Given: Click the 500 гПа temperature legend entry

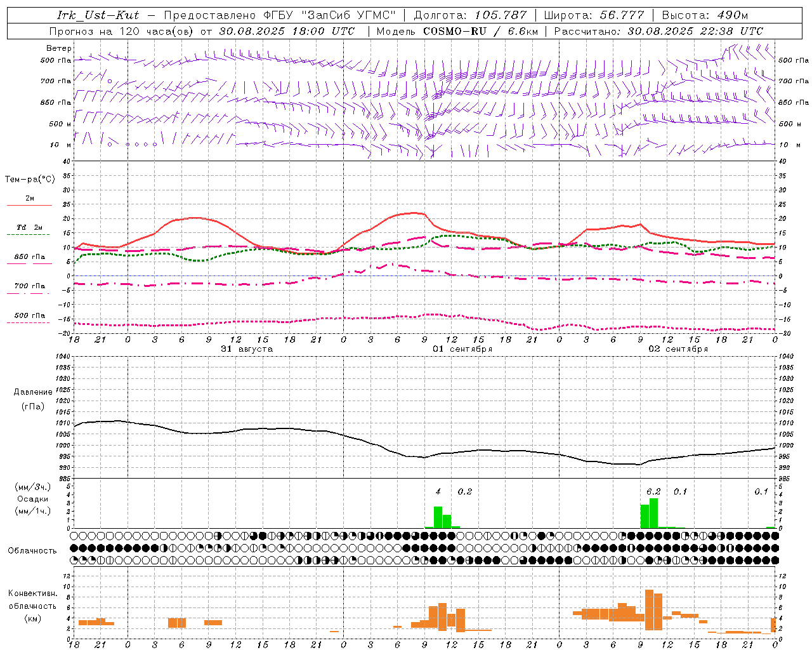Looking at the screenshot, I should click(30, 315).
